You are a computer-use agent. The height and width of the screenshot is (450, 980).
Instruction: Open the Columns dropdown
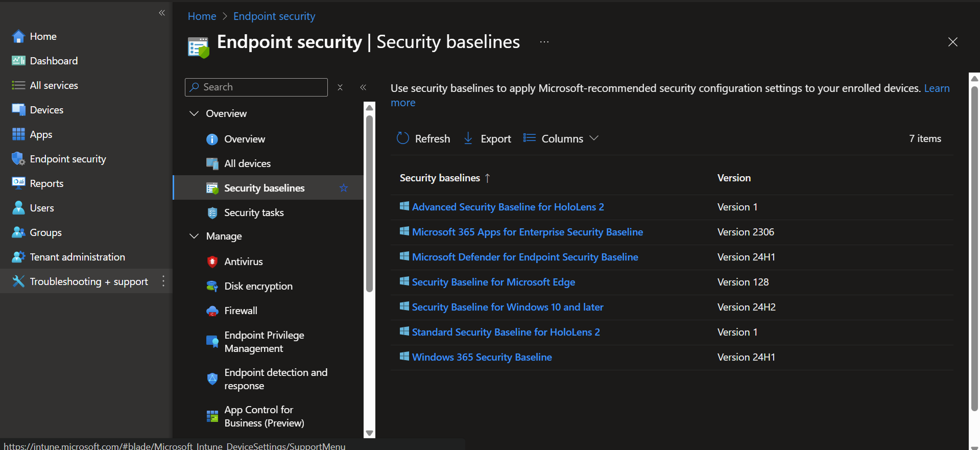coord(561,138)
